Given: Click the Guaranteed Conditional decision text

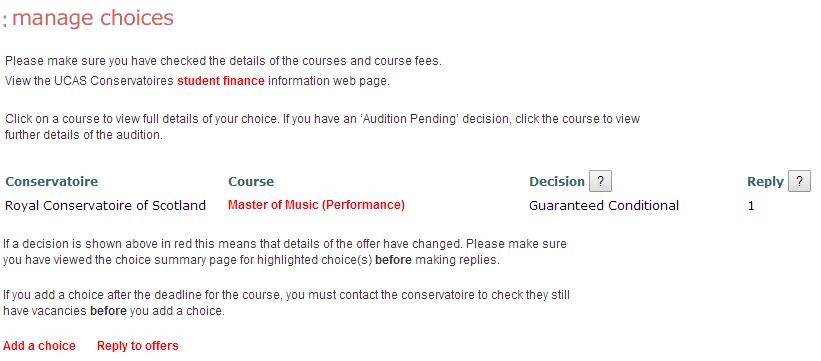Looking at the screenshot, I should [604, 205].
